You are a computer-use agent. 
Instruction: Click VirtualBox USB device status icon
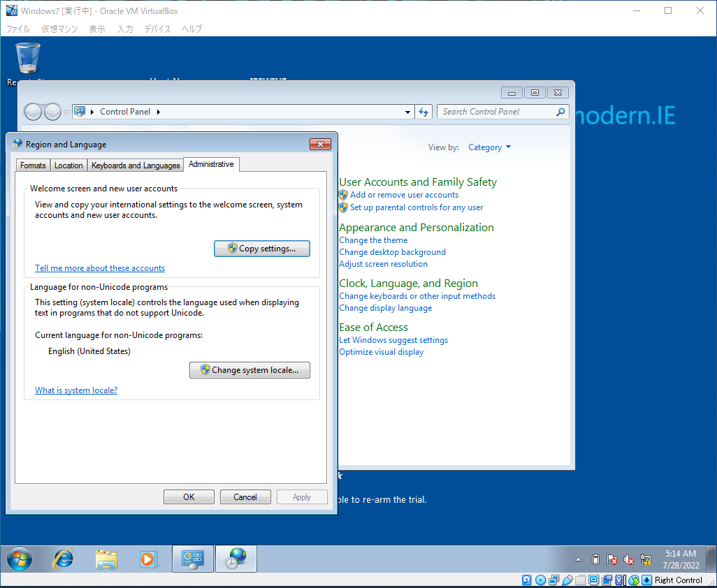(x=567, y=580)
